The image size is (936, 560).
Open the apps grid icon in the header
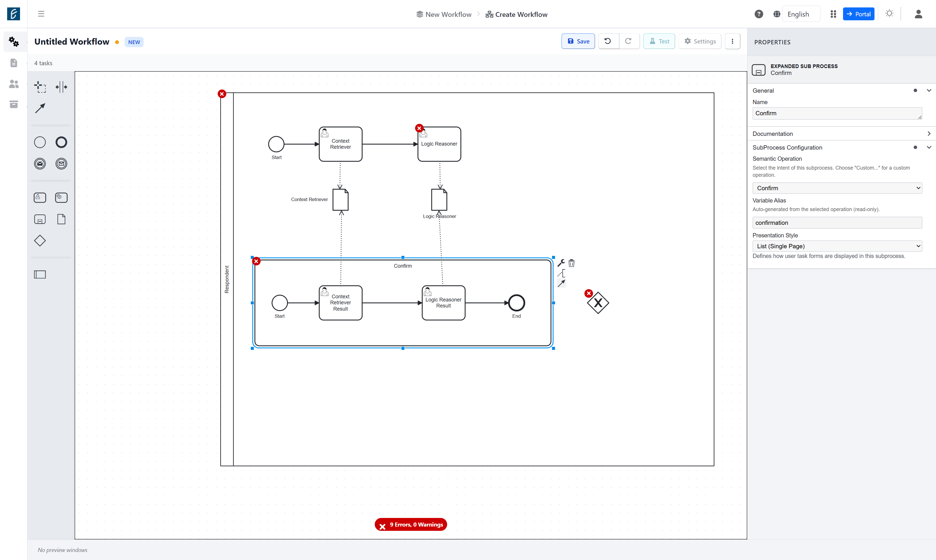point(833,14)
